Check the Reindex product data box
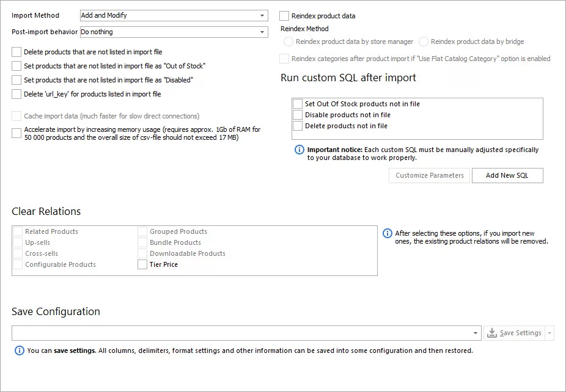 tap(284, 16)
